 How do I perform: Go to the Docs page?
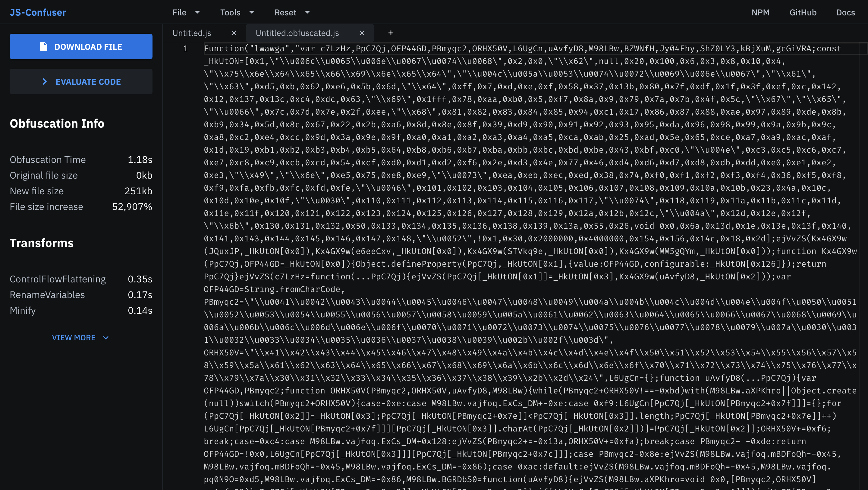pos(845,12)
